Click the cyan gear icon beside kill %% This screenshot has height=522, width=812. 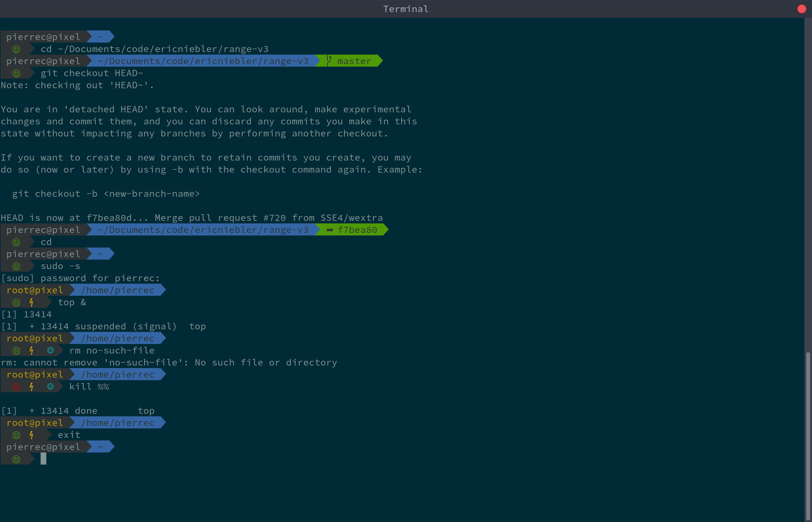[x=50, y=387]
